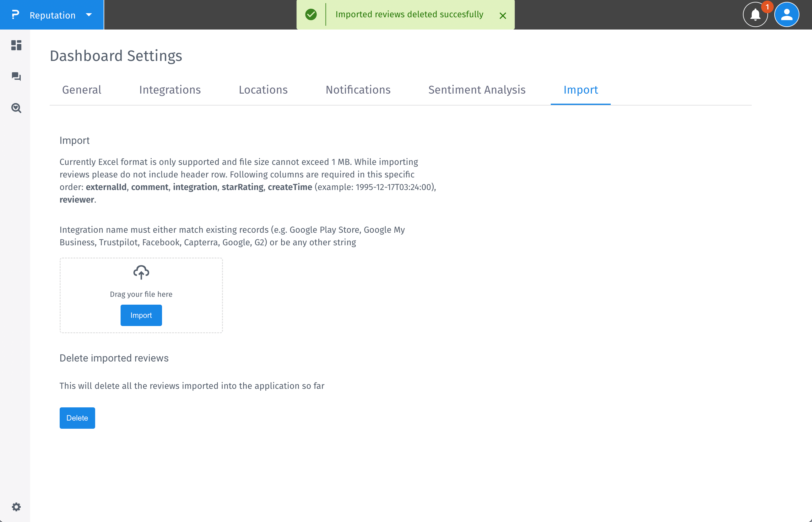812x522 pixels.
Task: Click the green success checkmark icon
Action: click(x=311, y=14)
